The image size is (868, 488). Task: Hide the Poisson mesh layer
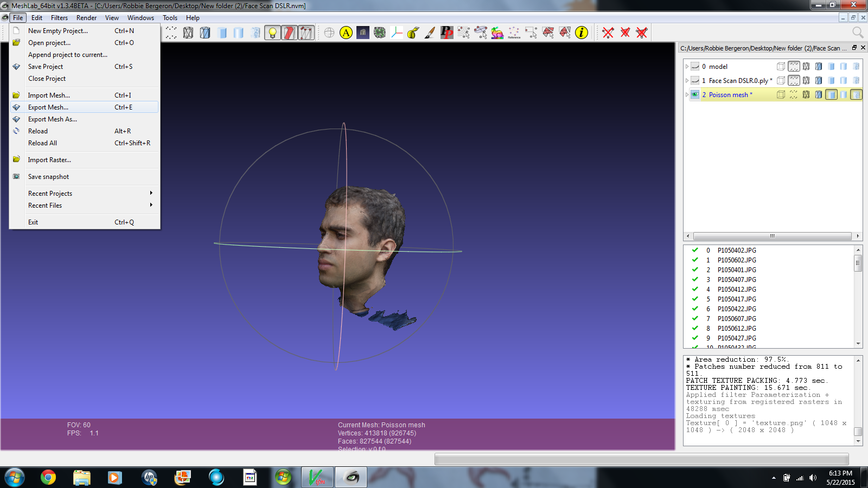[x=695, y=94]
